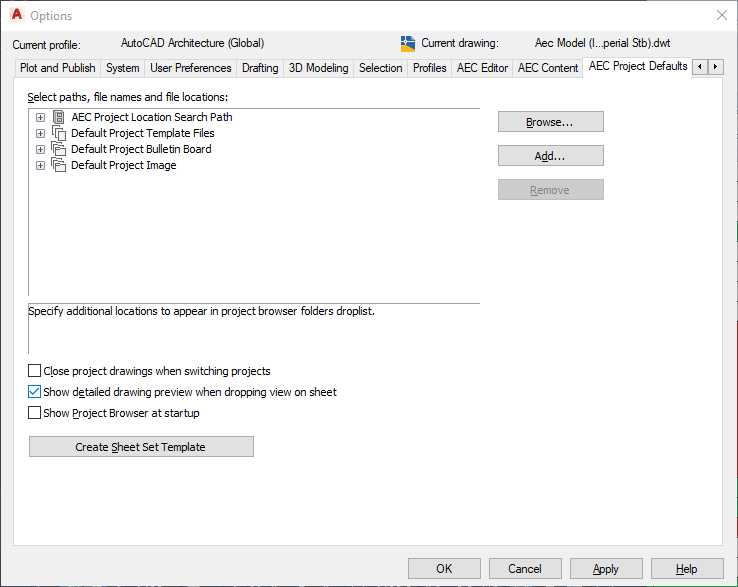Click the Default Project Template Files icon

coord(58,133)
